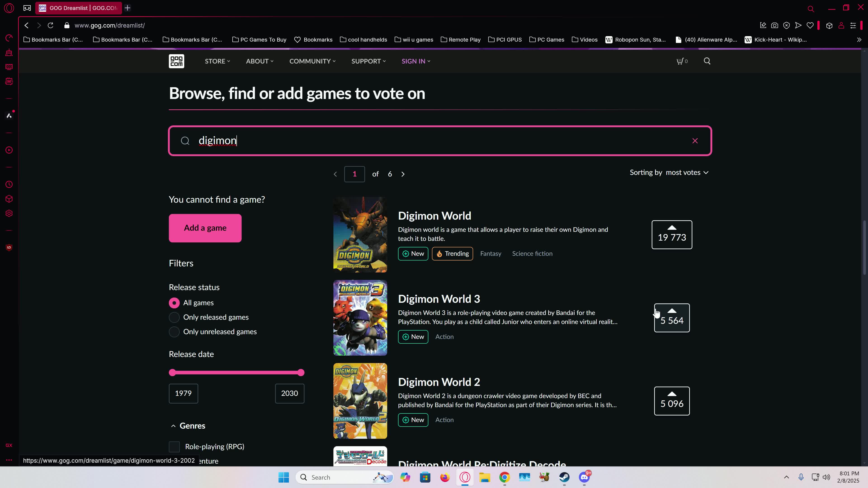Open the PC Games To Buy bookmark folder
868x488 pixels.
pos(259,40)
